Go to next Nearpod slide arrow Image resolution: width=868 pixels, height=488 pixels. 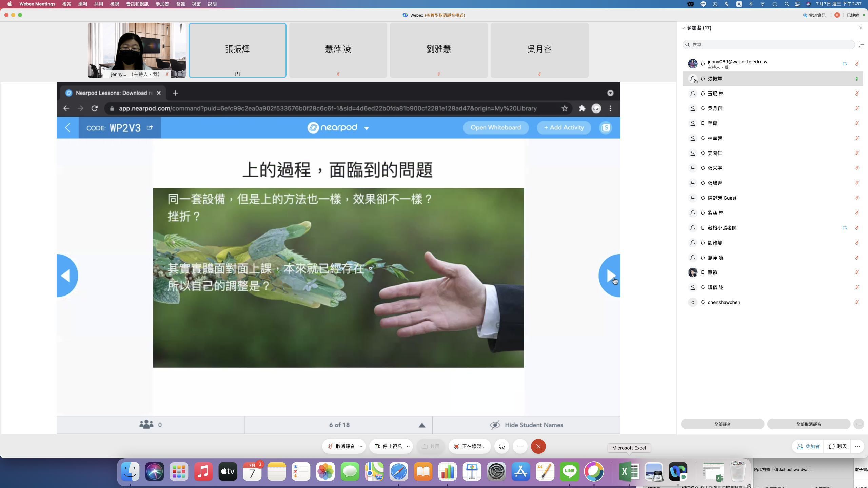pos(610,276)
